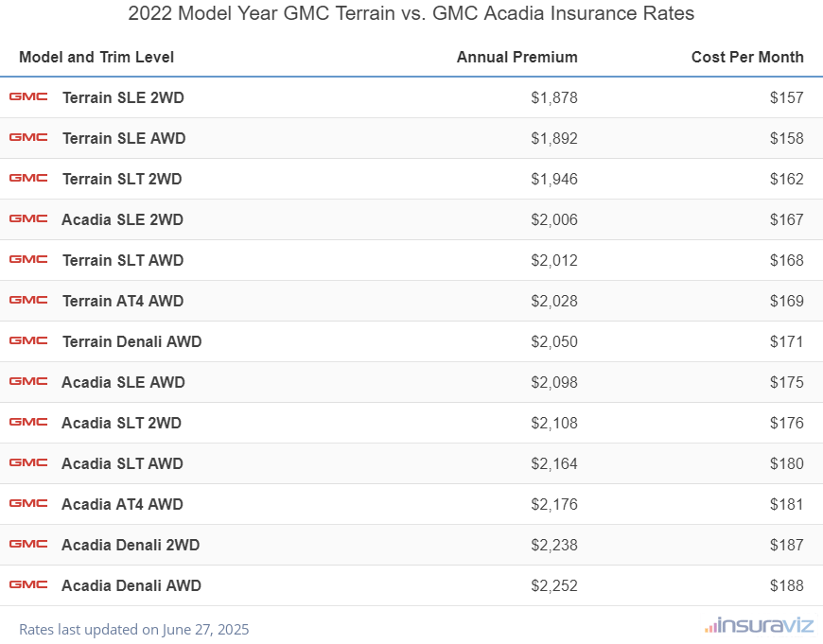Click GMC logo beside Acadia SLT AWD
Viewport: 823px width, 644px height.
click(x=28, y=462)
